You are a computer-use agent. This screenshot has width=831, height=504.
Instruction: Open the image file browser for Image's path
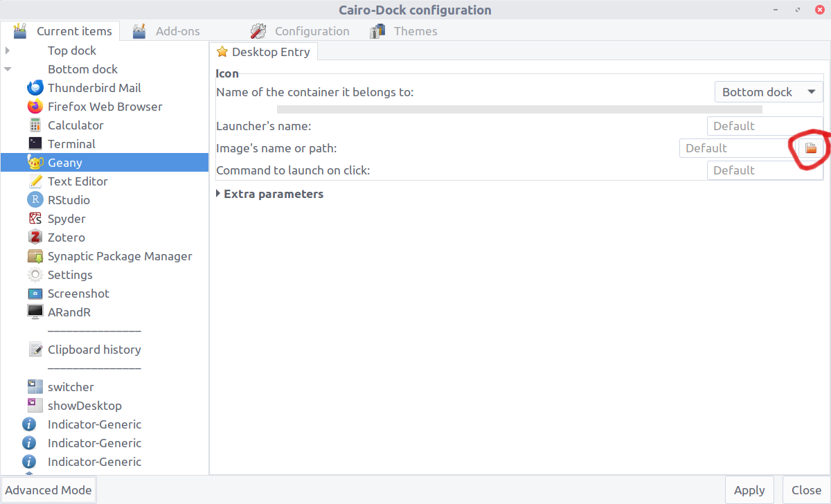coord(810,147)
